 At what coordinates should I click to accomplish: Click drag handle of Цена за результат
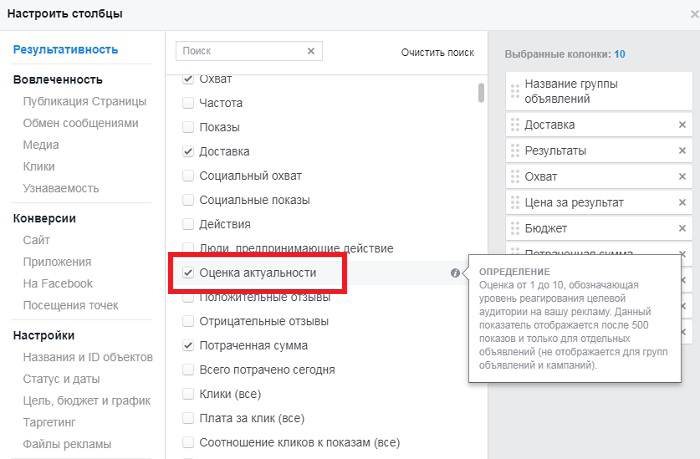tap(515, 202)
